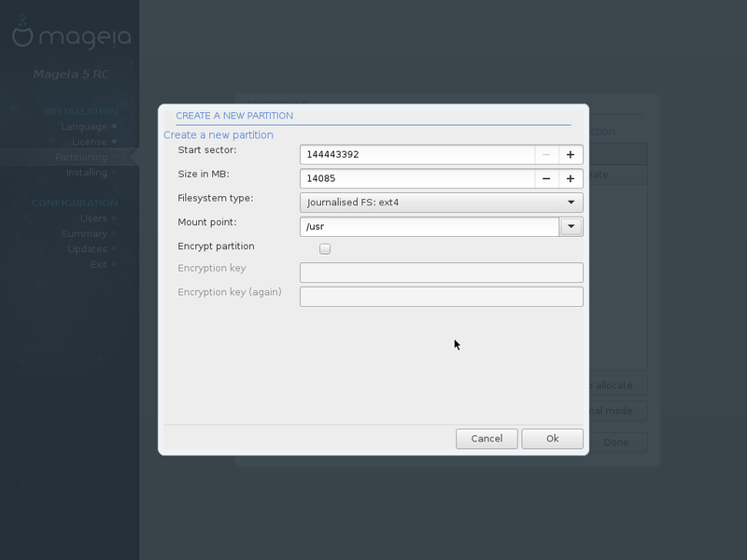
Task: Select Summary step in configuration sidebar
Action: click(x=84, y=234)
